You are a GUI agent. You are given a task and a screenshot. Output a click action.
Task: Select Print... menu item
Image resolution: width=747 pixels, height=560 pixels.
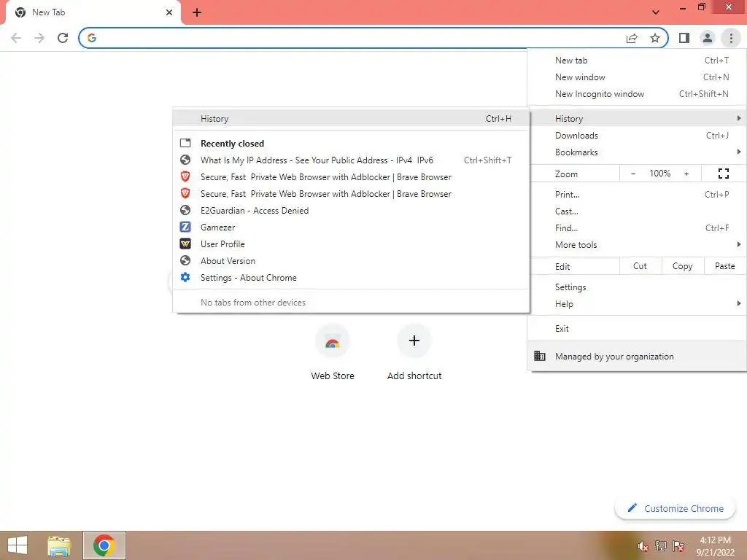637,194
